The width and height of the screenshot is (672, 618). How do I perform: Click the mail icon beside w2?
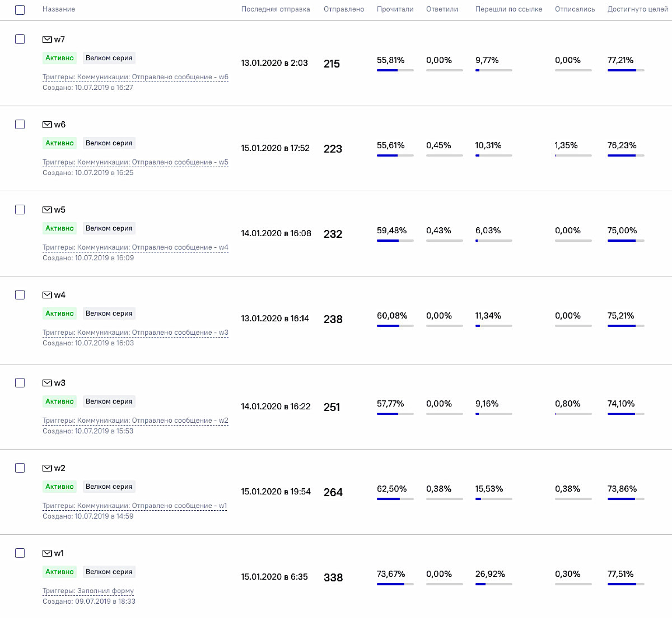[x=47, y=468]
